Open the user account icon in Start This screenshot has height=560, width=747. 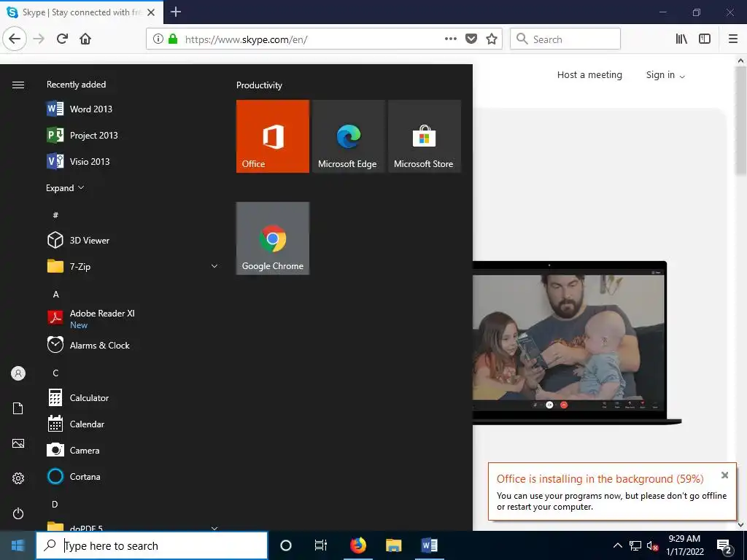click(18, 373)
